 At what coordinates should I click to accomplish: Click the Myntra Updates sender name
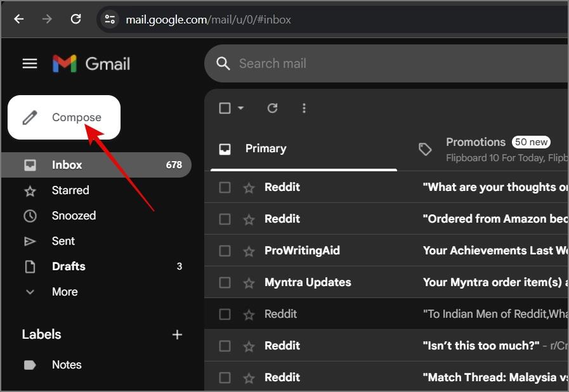click(308, 282)
